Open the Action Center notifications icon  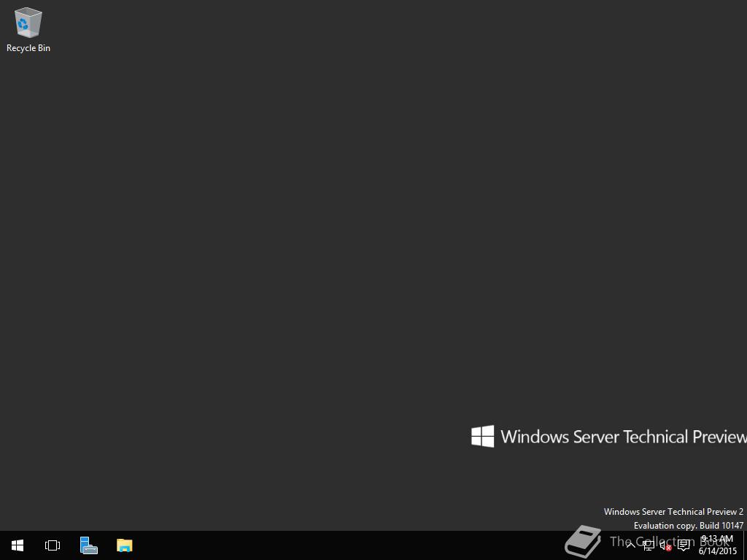click(684, 545)
